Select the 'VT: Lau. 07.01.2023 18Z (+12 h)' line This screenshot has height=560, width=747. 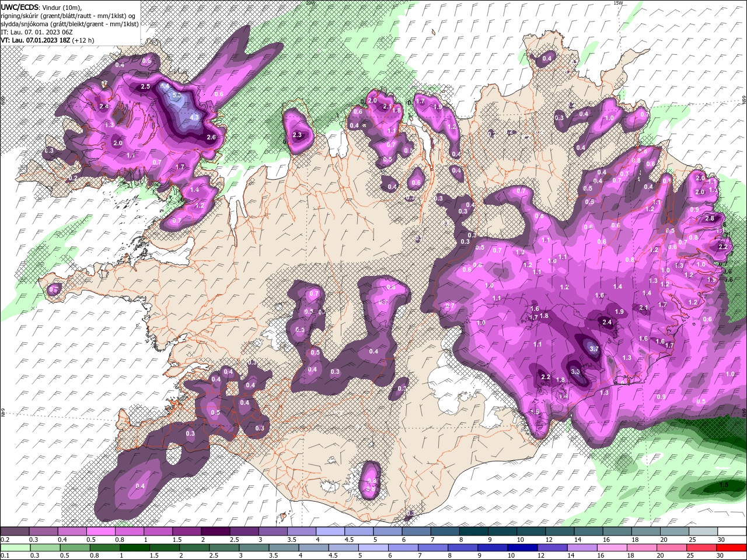click(47, 40)
